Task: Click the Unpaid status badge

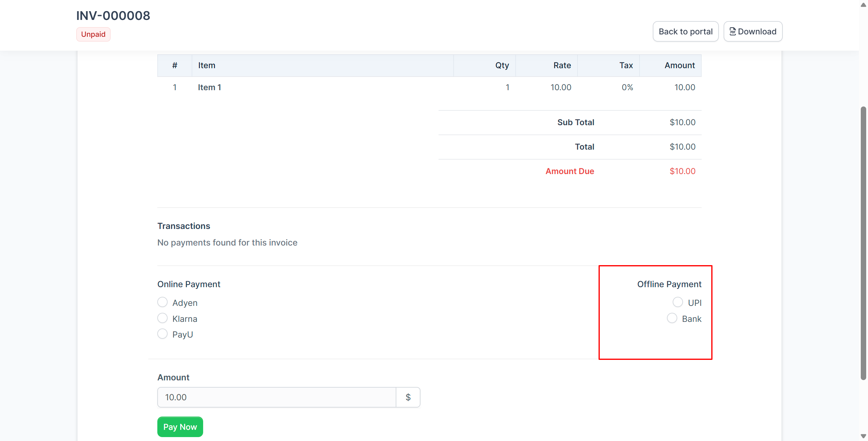Action: tap(93, 34)
